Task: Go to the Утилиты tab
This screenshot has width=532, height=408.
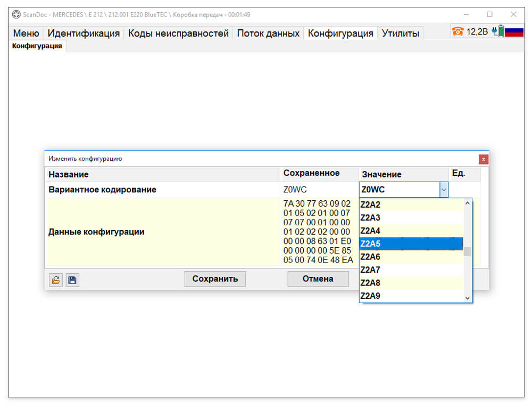Action: coord(401,34)
